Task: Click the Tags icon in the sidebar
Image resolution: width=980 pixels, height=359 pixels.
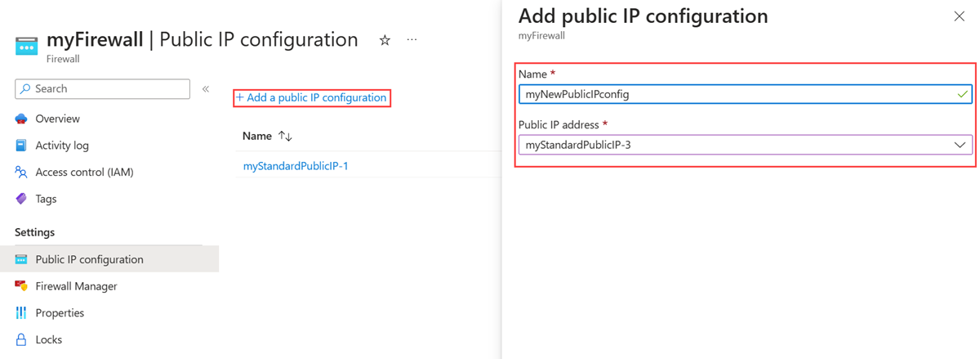Action: coord(21,199)
